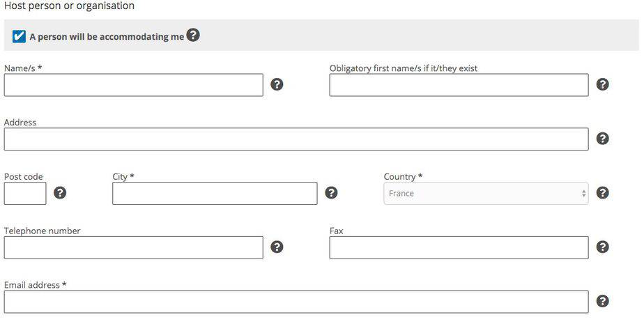644x324 pixels.
Task: Focus the City text field
Action: (x=215, y=194)
